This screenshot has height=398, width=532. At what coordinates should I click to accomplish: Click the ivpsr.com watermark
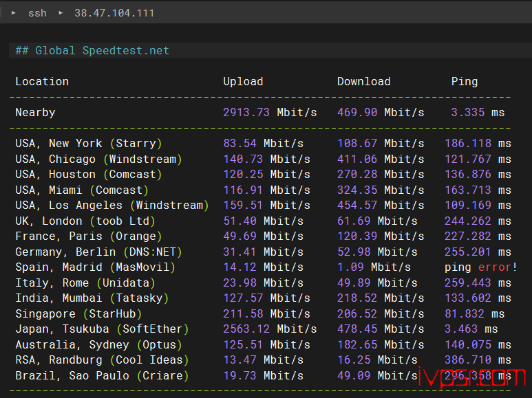[x=474, y=377]
